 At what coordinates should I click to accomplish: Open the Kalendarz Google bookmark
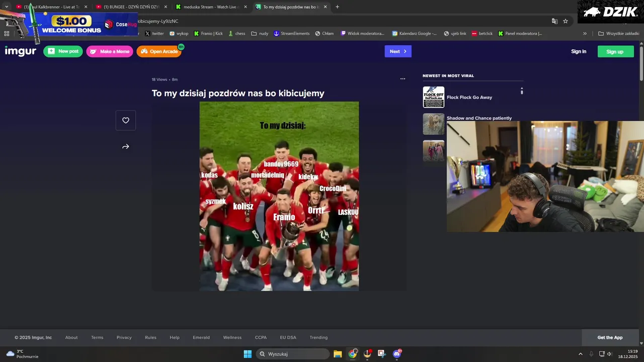pos(415,34)
